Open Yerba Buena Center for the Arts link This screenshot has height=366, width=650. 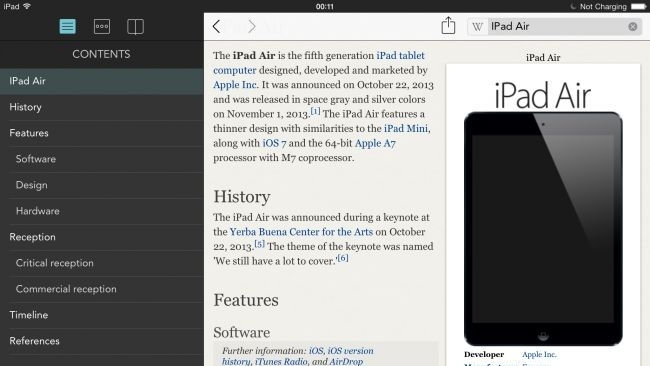301,232
